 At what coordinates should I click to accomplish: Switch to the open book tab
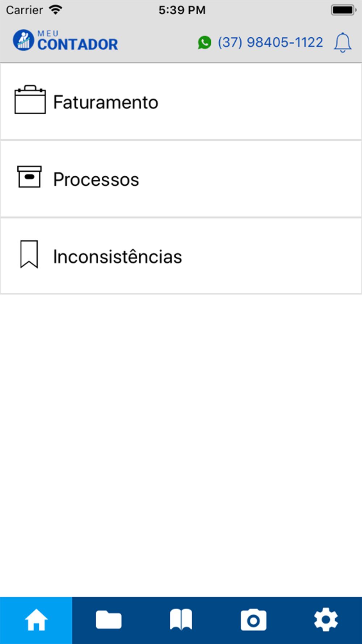coord(181,620)
